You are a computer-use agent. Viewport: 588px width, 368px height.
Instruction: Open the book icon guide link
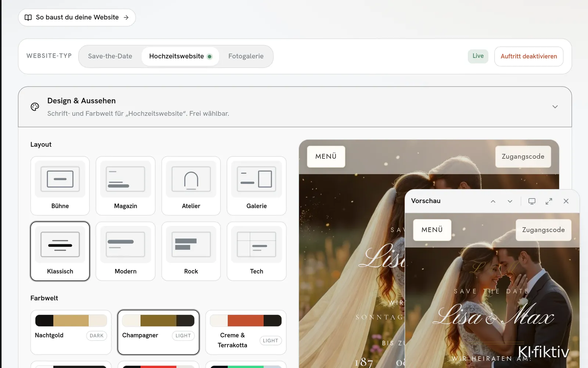click(x=28, y=18)
